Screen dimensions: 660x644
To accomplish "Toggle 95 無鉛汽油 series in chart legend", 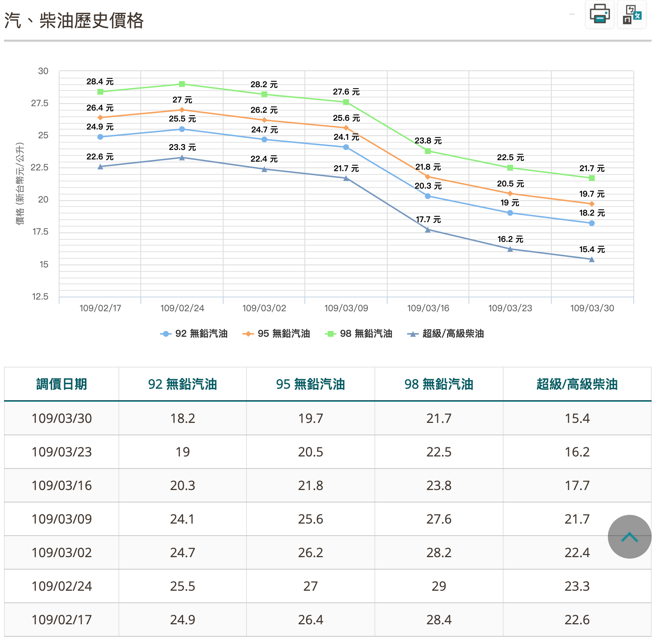I will (276, 333).
